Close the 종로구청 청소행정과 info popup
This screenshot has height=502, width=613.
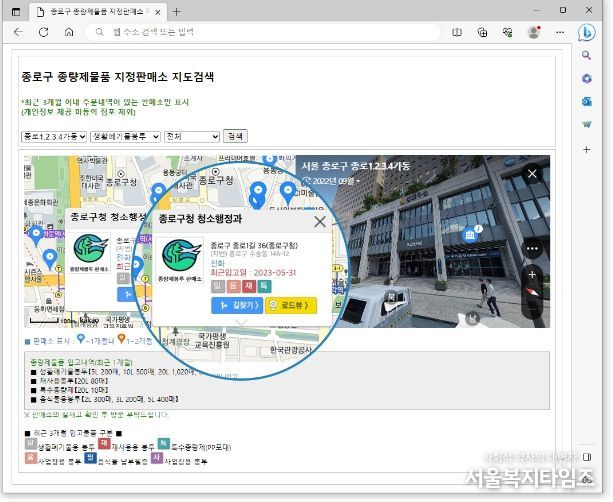(320, 222)
